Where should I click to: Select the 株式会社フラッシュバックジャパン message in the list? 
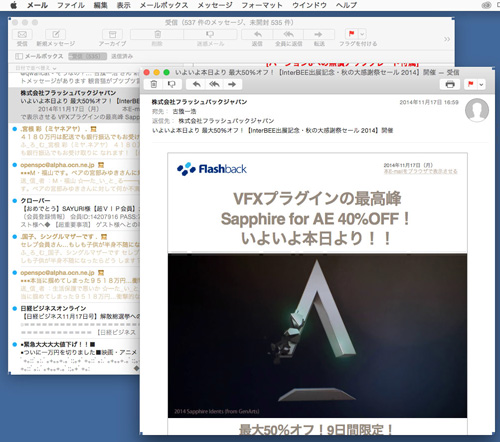75,105
